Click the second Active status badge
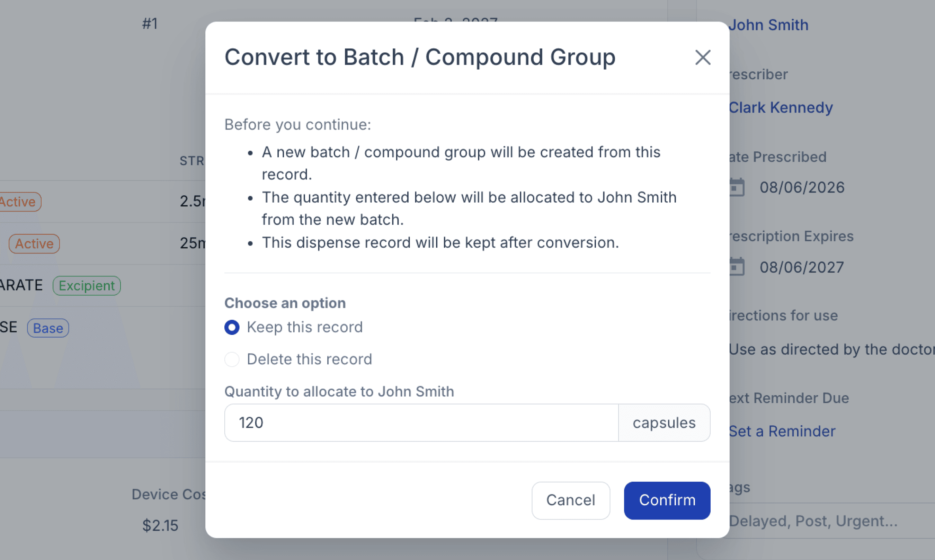The height and width of the screenshot is (560, 935). [34, 244]
